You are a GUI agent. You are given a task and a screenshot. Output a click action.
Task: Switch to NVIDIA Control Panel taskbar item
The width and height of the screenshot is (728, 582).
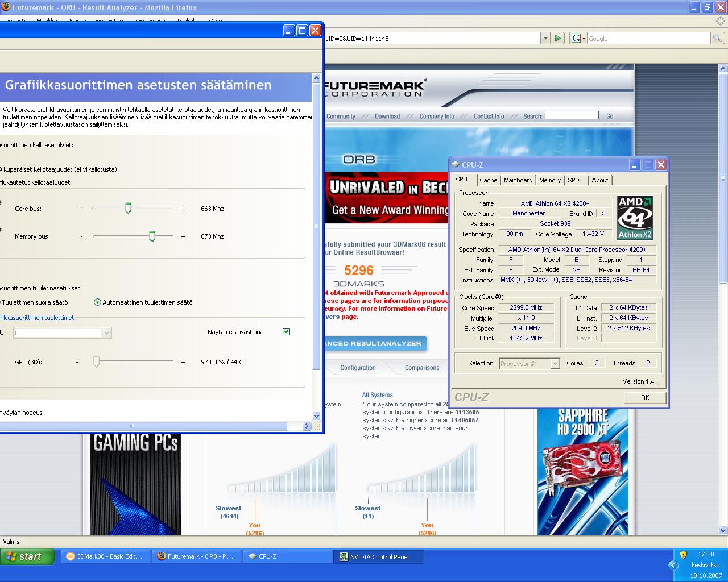(379, 556)
